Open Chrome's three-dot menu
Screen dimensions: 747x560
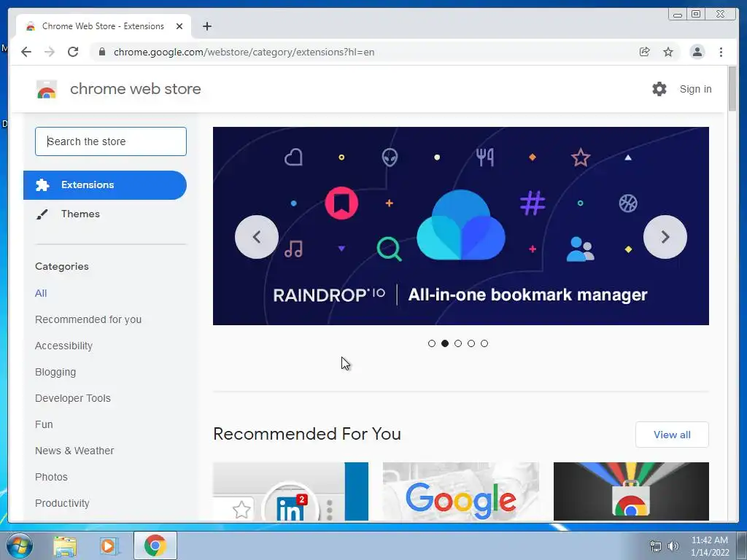pyautogui.click(x=721, y=52)
